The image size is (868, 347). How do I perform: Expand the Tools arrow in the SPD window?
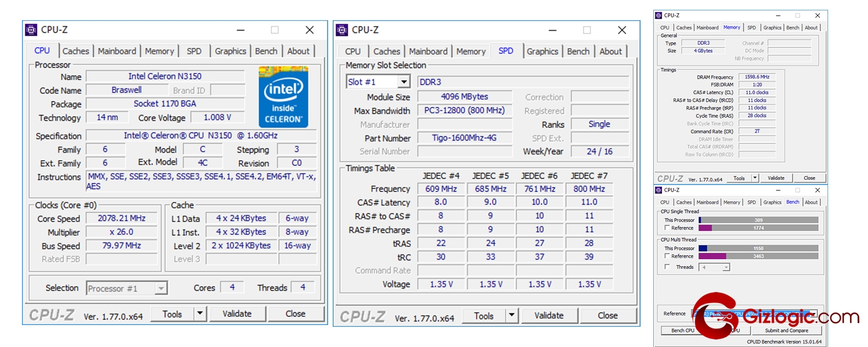pos(512,315)
